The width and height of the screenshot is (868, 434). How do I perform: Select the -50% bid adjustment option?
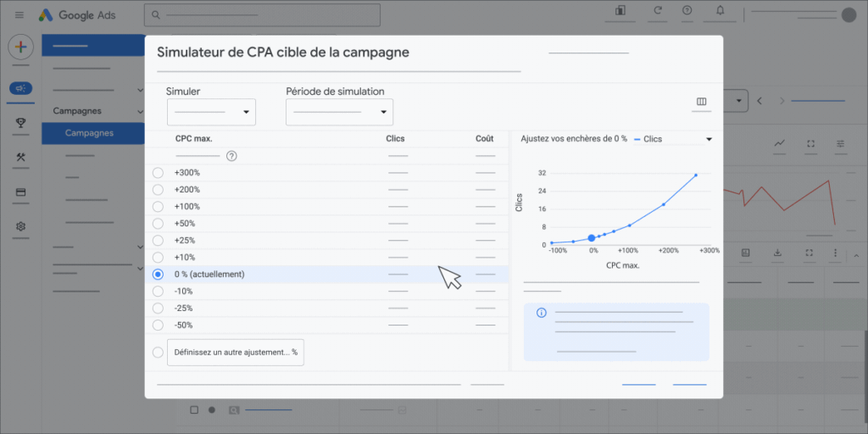tap(158, 325)
